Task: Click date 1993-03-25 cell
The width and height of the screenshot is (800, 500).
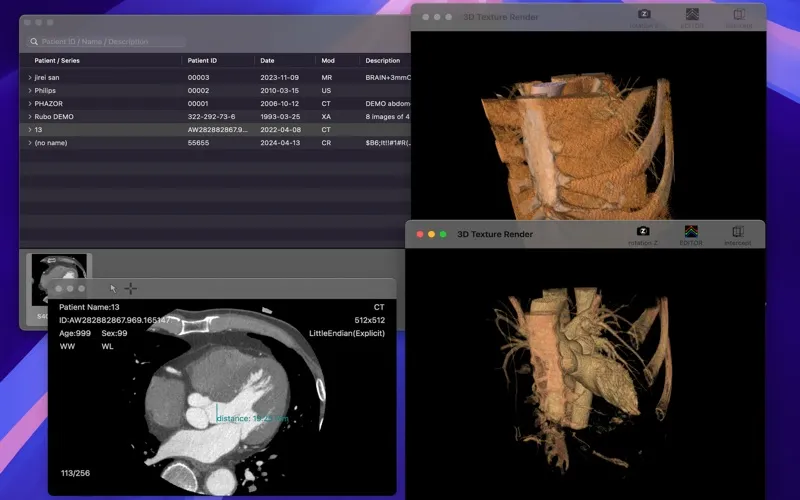Action: point(280,117)
